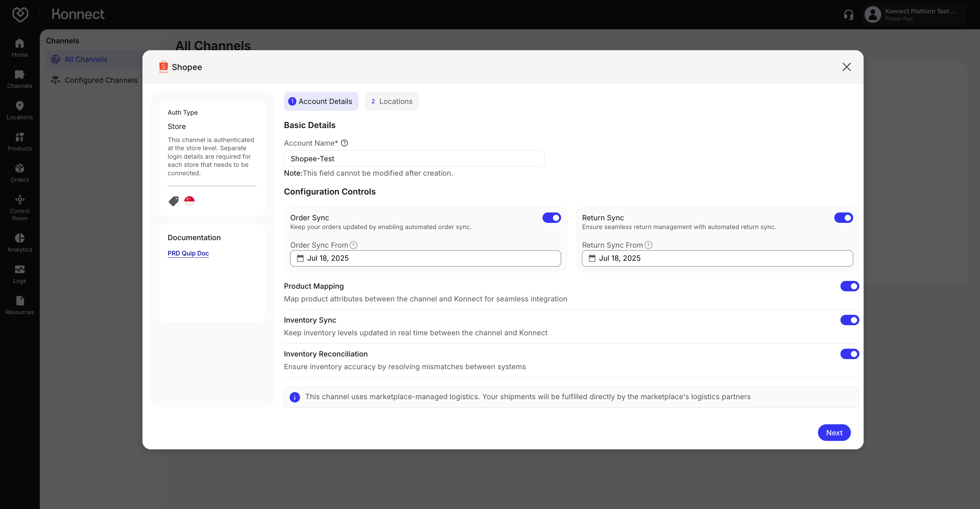Image resolution: width=980 pixels, height=509 pixels.
Task: Open Orders in the sidebar
Action: click(x=20, y=173)
